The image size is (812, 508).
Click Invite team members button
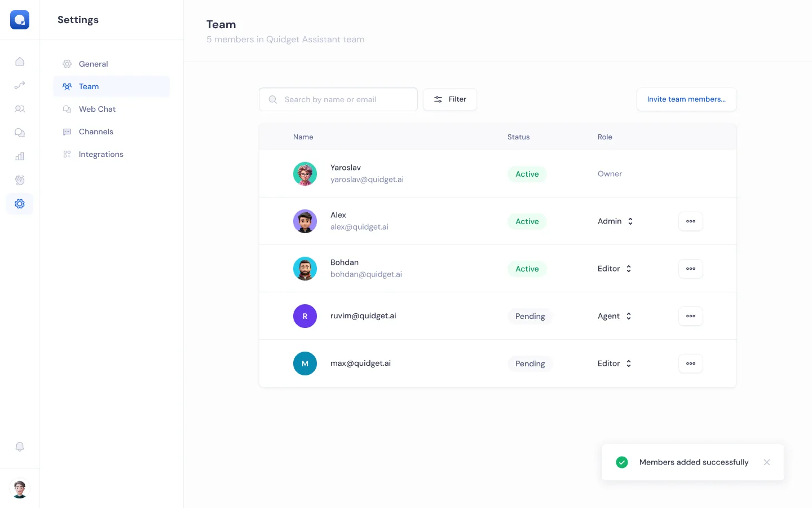click(686, 99)
